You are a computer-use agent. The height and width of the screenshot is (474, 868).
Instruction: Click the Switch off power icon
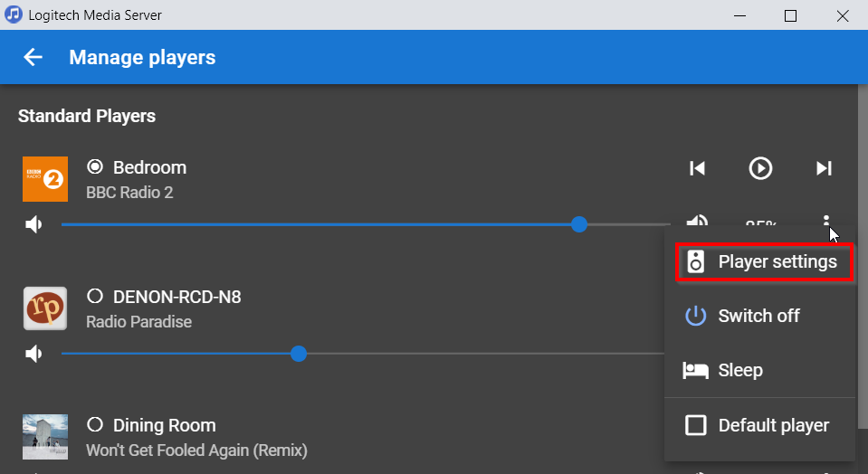(x=695, y=317)
